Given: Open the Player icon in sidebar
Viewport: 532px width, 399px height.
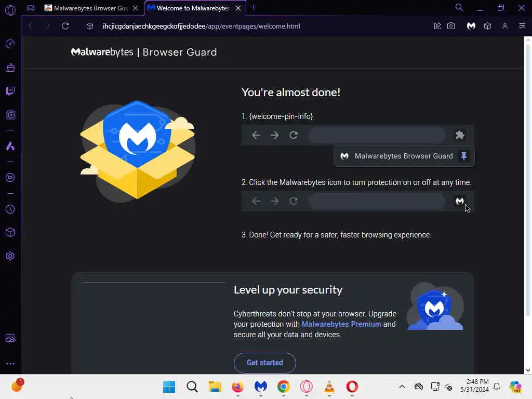Looking at the screenshot, I should 10,178.
